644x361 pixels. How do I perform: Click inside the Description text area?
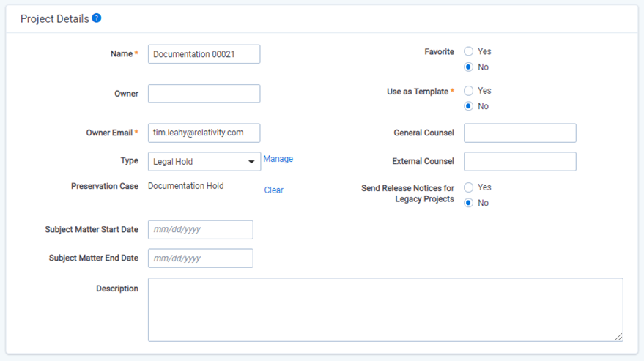pyautogui.click(x=385, y=310)
